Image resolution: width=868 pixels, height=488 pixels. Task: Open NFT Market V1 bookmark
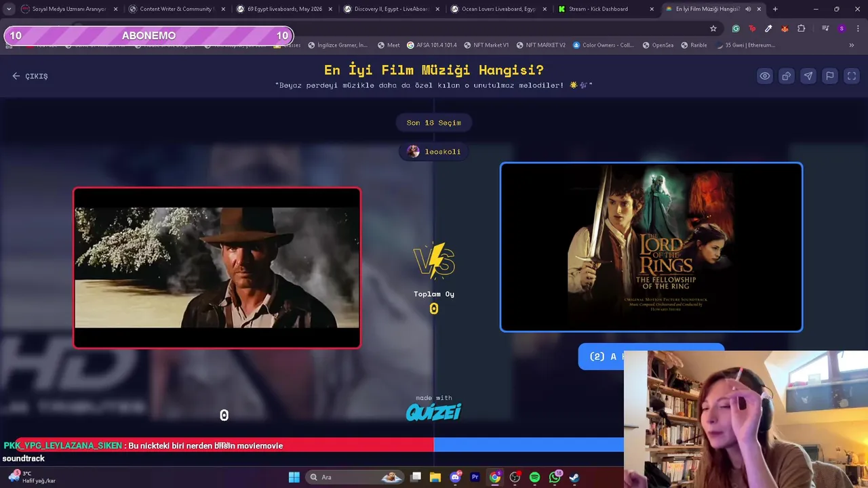coord(486,45)
